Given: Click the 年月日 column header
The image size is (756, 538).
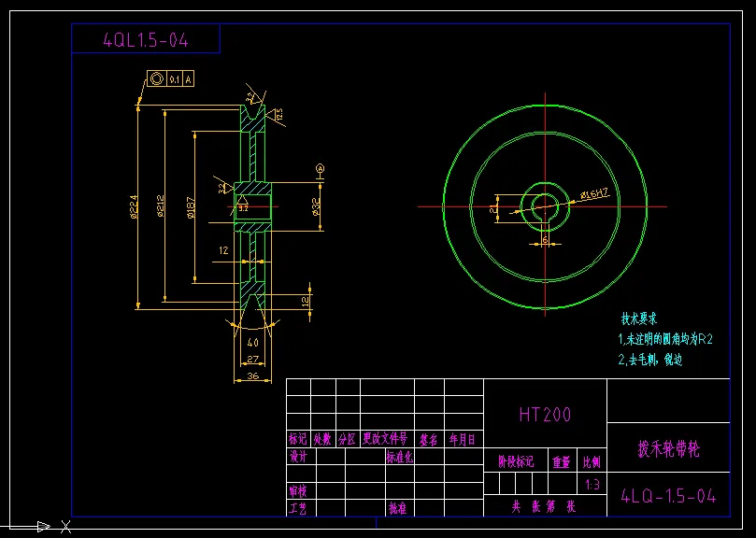Looking at the screenshot, I should (x=463, y=439).
